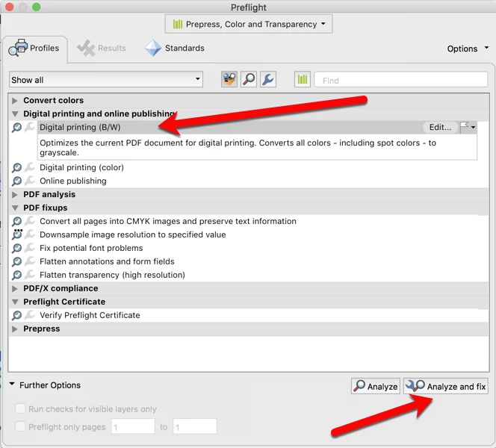Click the green bars library icon beside Find
This screenshot has height=448, width=496.
click(302, 79)
